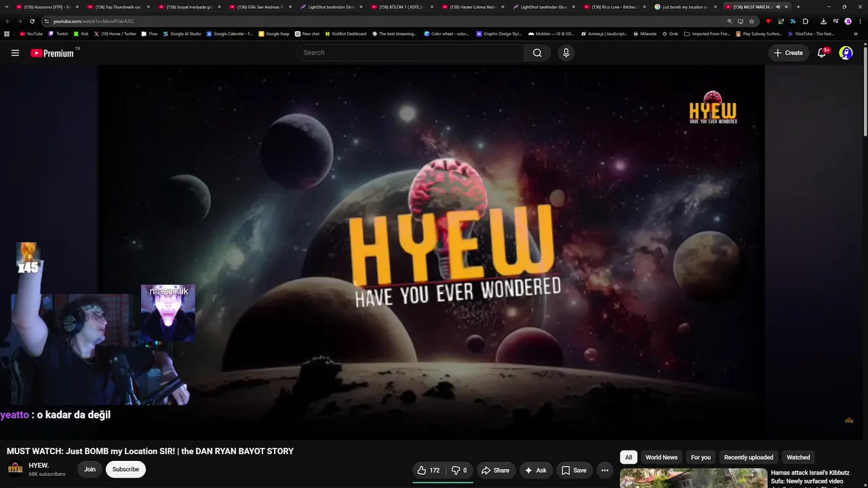Viewport: 868px width, 488px height.
Task: Save the video to a playlist
Action: pyautogui.click(x=574, y=470)
